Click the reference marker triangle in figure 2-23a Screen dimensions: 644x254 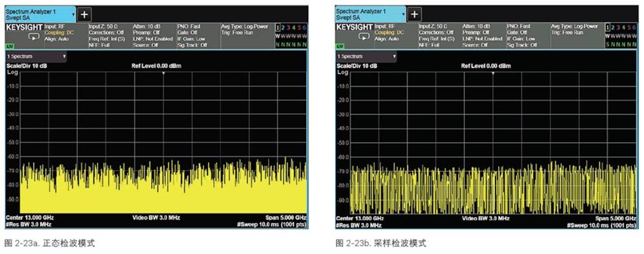click(163, 73)
